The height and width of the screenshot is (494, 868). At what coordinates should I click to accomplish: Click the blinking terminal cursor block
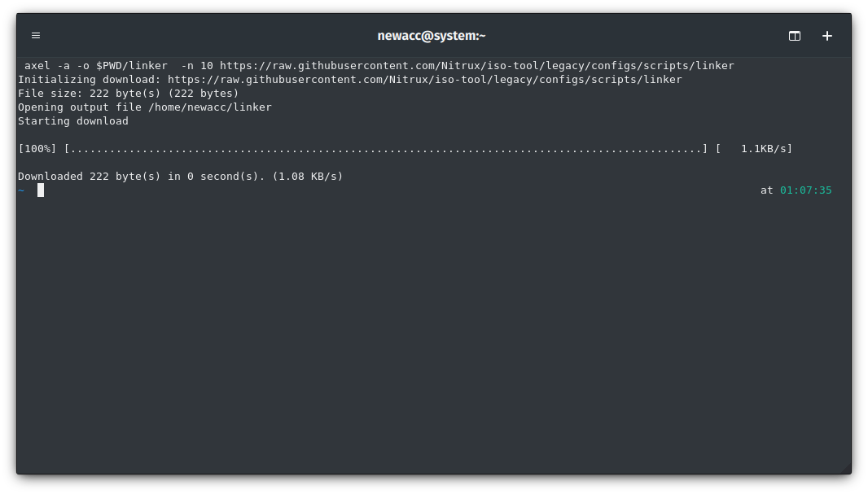click(39, 190)
